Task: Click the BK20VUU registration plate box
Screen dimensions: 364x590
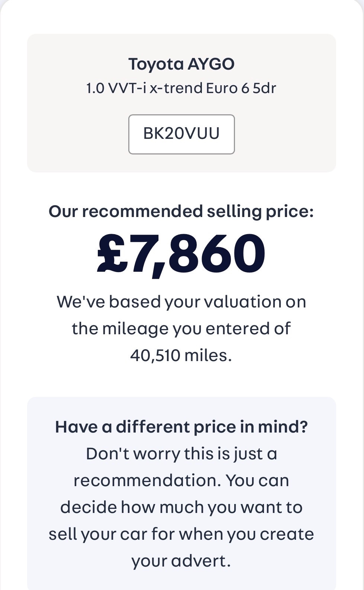Action: click(x=181, y=134)
